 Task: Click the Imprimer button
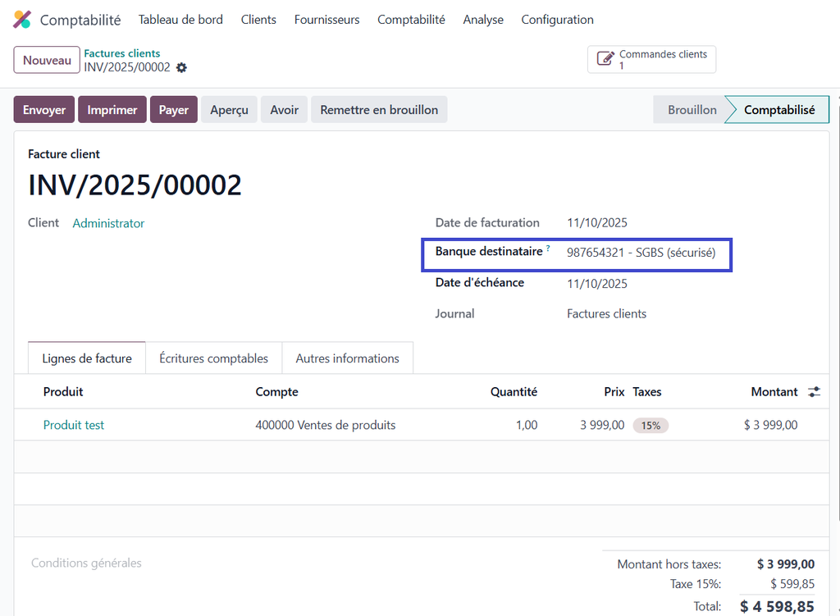click(x=112, y=110)
